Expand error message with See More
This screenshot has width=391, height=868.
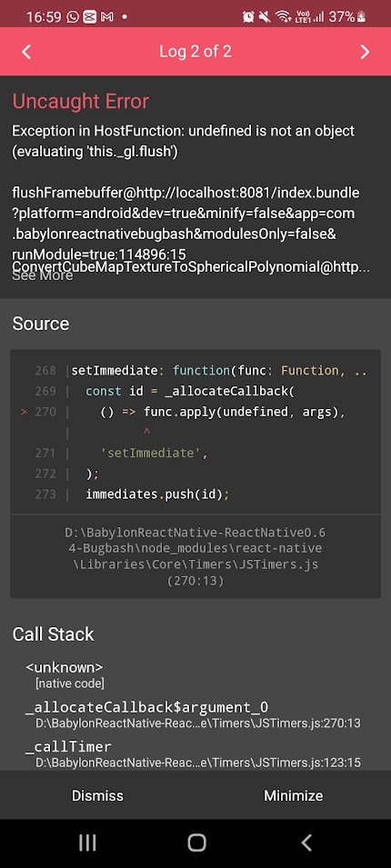[x=43, y=275]
